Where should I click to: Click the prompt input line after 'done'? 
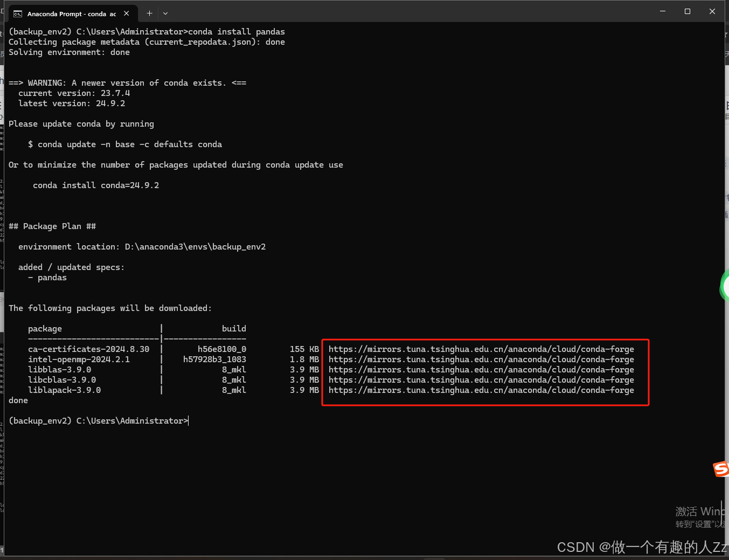point(99,421)
